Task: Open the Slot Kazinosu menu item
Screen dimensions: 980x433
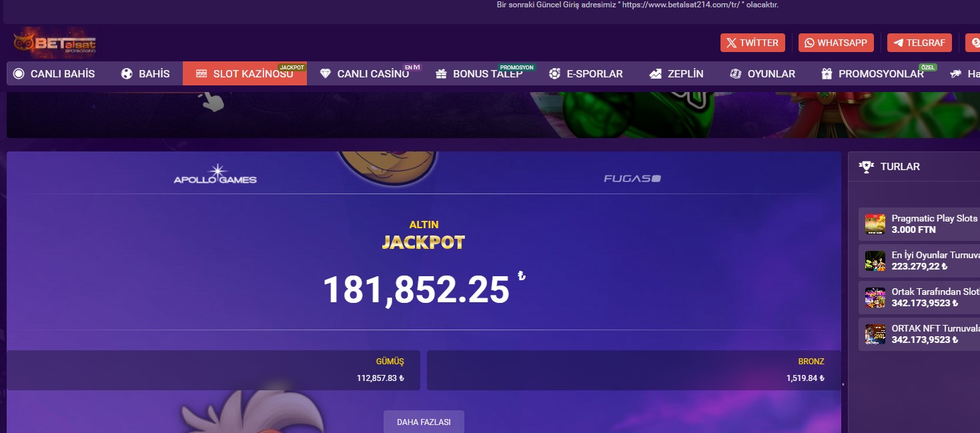Action: coord(245,74)
